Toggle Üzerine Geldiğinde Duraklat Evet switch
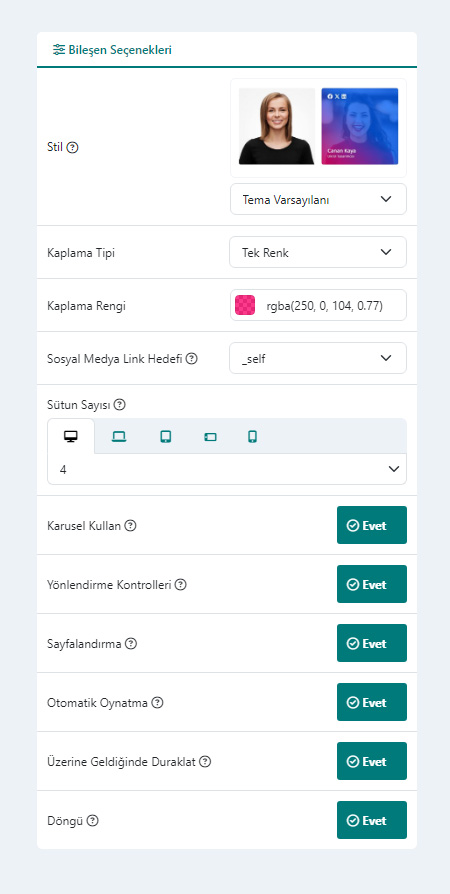Screen dimensions: 450x894 (372, 761)
